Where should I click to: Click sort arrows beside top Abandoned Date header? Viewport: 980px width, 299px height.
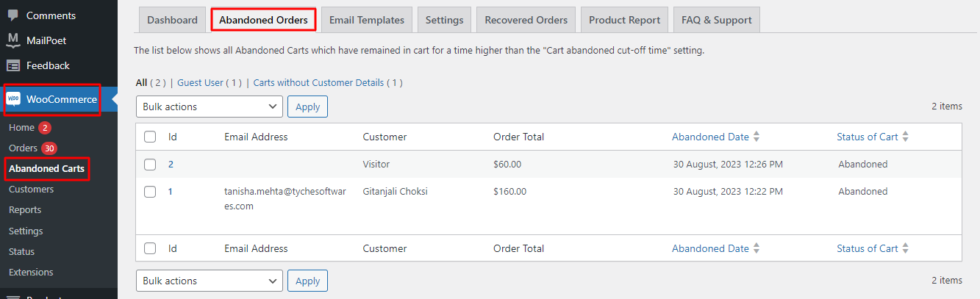pos(757,137)
